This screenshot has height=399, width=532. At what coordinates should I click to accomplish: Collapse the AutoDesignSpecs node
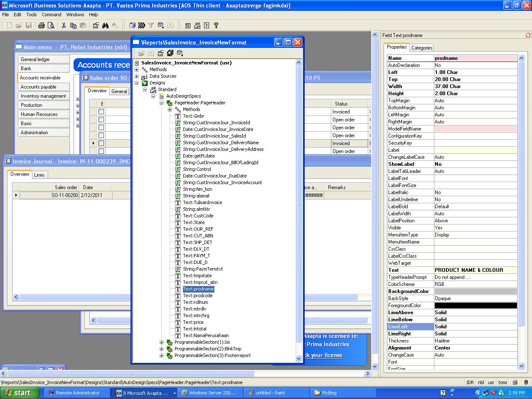point(153,96)
